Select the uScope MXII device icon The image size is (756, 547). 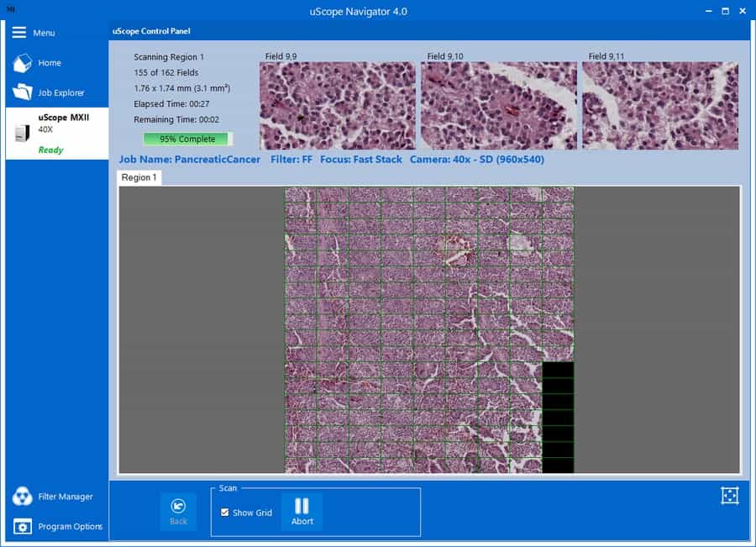point(22,131)
